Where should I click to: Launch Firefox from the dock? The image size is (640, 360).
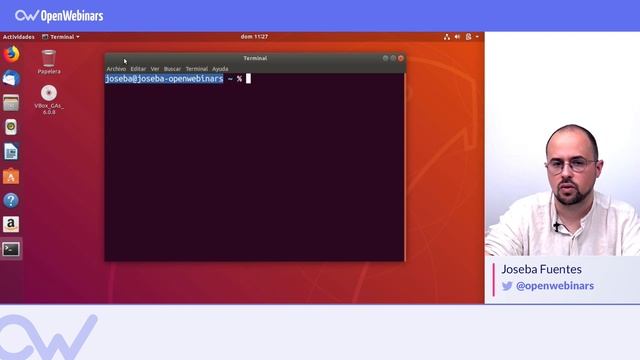pos(11,54)
